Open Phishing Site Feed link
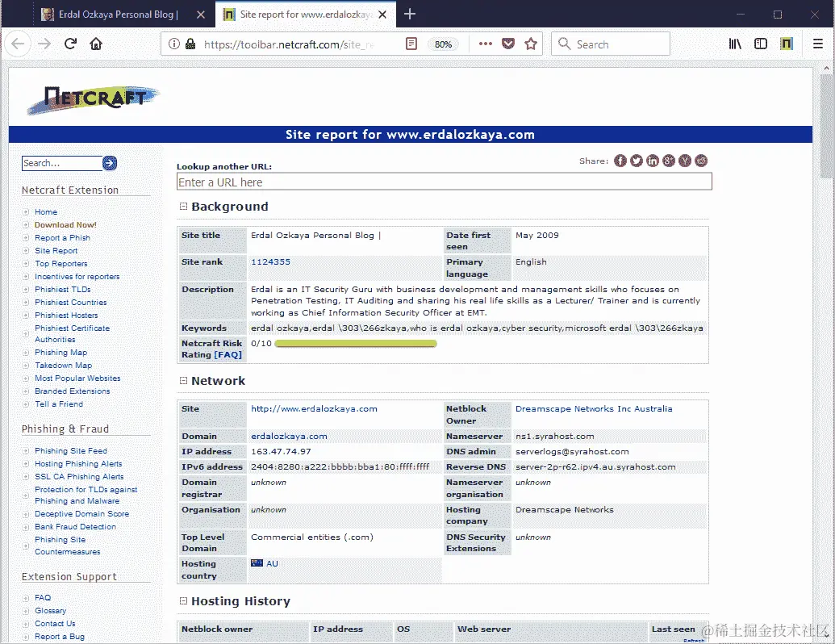 71,450
